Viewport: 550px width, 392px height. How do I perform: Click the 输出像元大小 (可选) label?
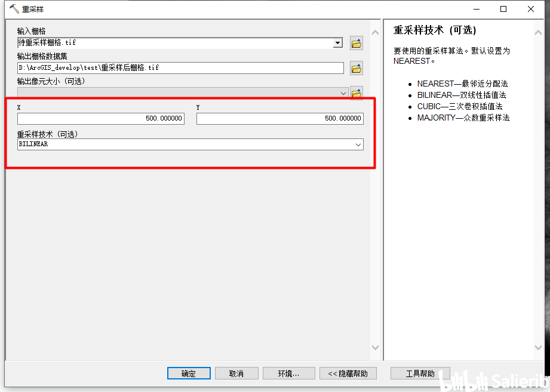[51, 81]
